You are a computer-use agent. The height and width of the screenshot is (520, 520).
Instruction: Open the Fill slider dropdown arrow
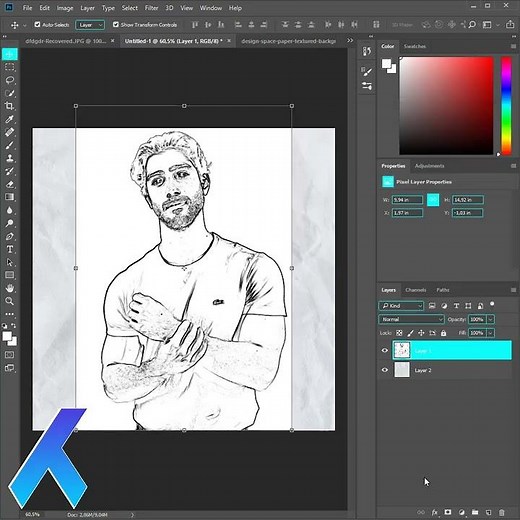(x=491, y=333)
